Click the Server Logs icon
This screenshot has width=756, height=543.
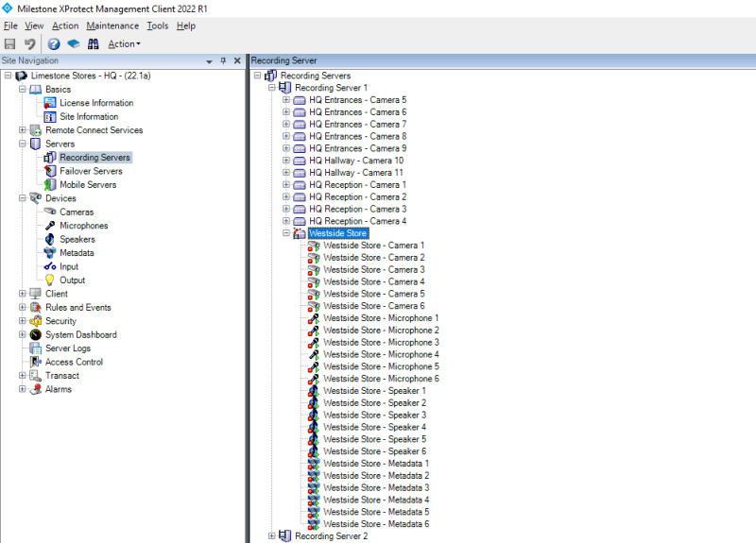pyautogui.click(x=36, y=348)
